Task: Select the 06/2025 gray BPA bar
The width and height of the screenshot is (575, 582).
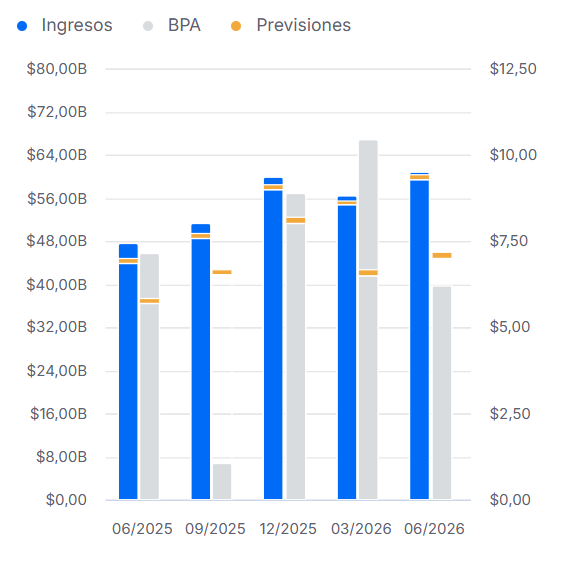Action: point(150,377)
